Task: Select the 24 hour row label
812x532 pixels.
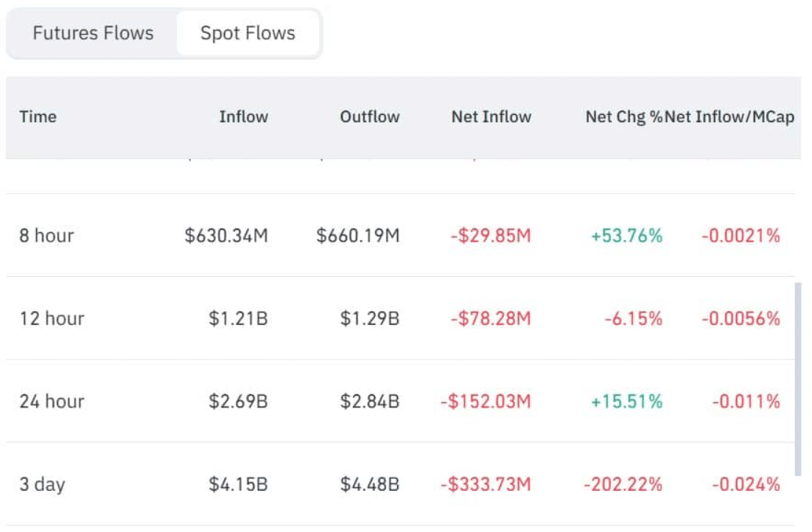Action: pos(52,402)
